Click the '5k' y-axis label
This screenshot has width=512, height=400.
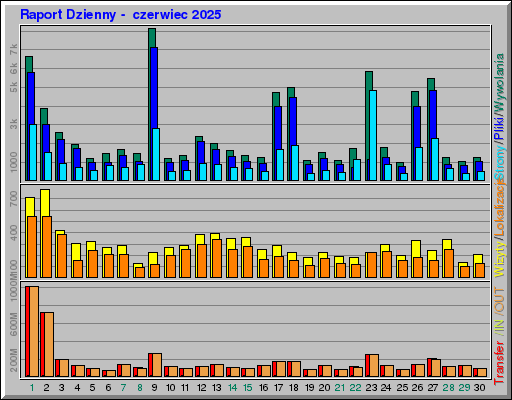14,87
